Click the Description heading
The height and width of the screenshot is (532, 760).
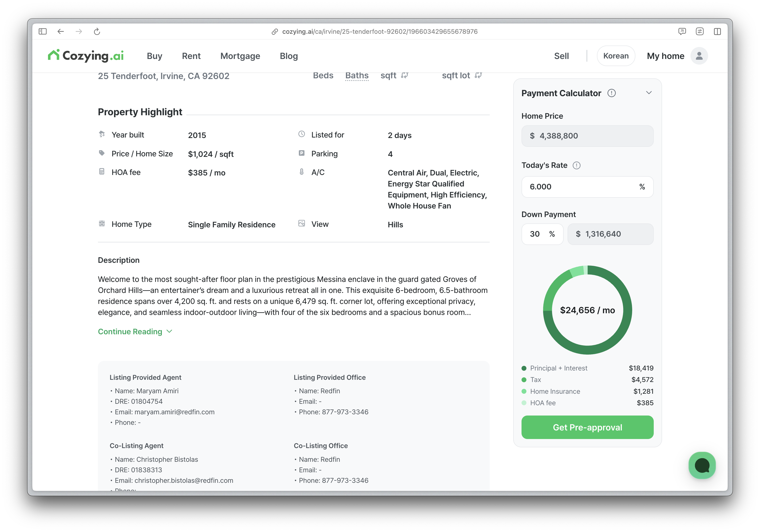[x=119, y=260]
